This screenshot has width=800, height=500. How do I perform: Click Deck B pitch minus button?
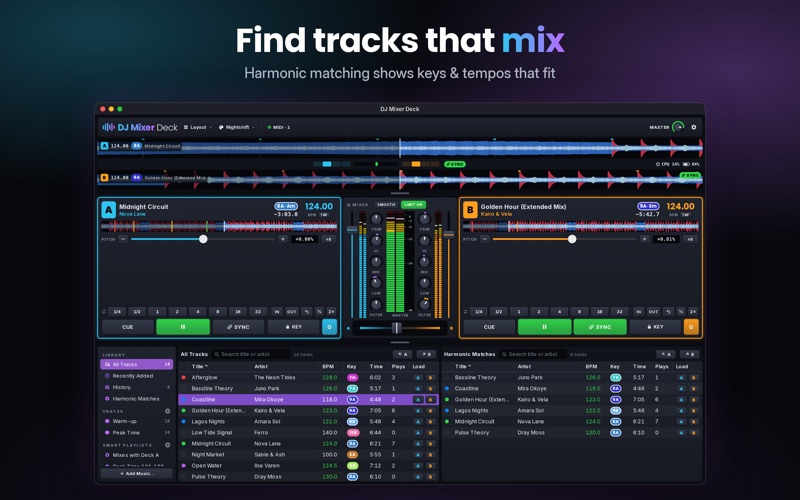[x=485, y=239]
